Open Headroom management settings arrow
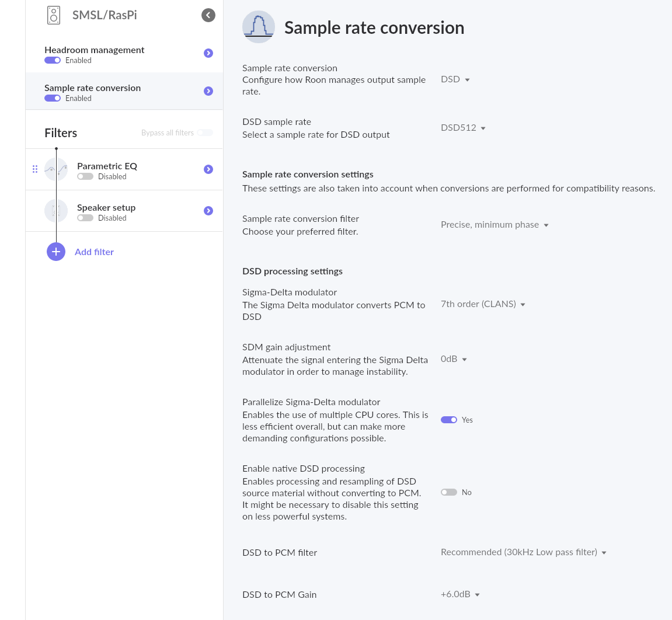This screenshot has height=620, width=672. click(208, 53)
